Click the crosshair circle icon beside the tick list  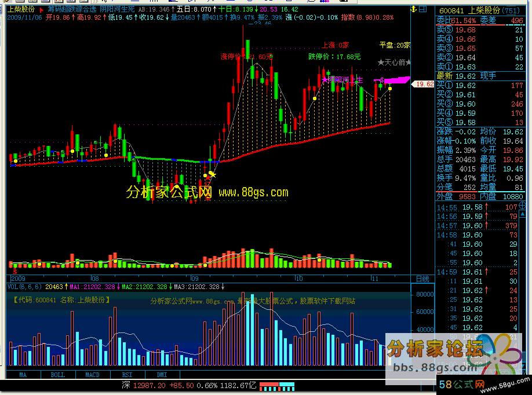pos(522,206)
